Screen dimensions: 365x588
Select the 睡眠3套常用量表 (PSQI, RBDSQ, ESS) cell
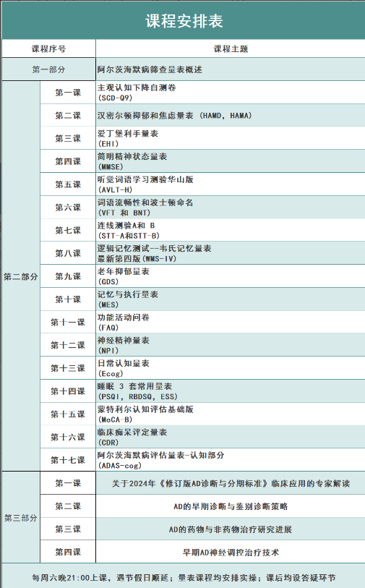(x=231, y=391)
